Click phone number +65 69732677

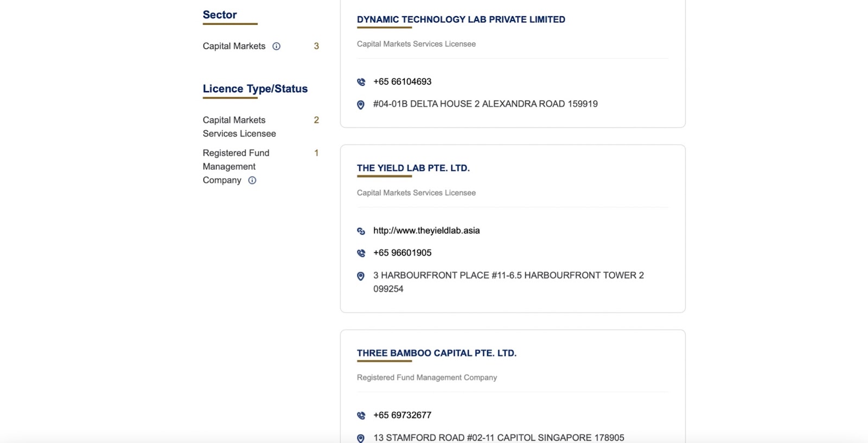point(403,415)
